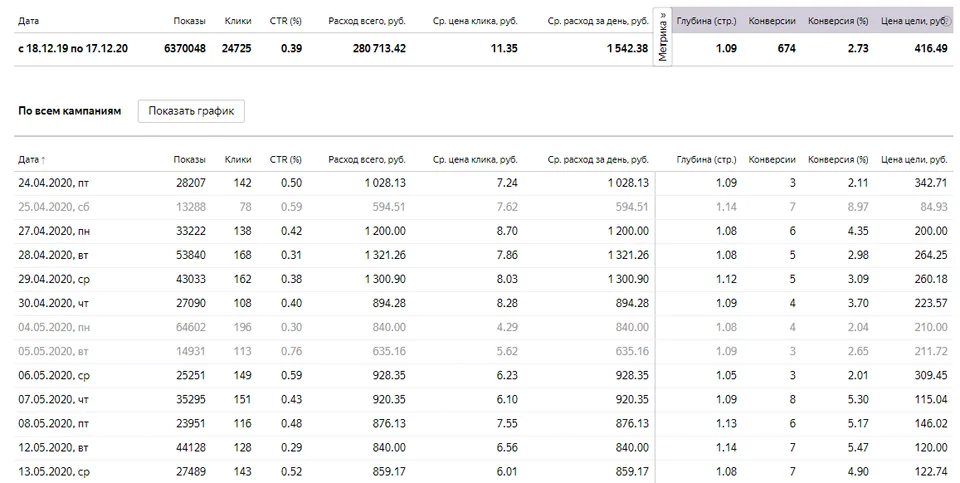Click total impressions value 6370048
Viewport: 960px width, 483px height.
click(185, 48)
